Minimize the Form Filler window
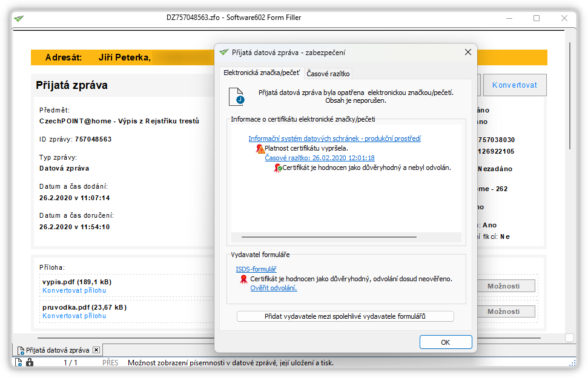Image resolution: width=588 pixels, height=378 pixels. tap(509, 18)
